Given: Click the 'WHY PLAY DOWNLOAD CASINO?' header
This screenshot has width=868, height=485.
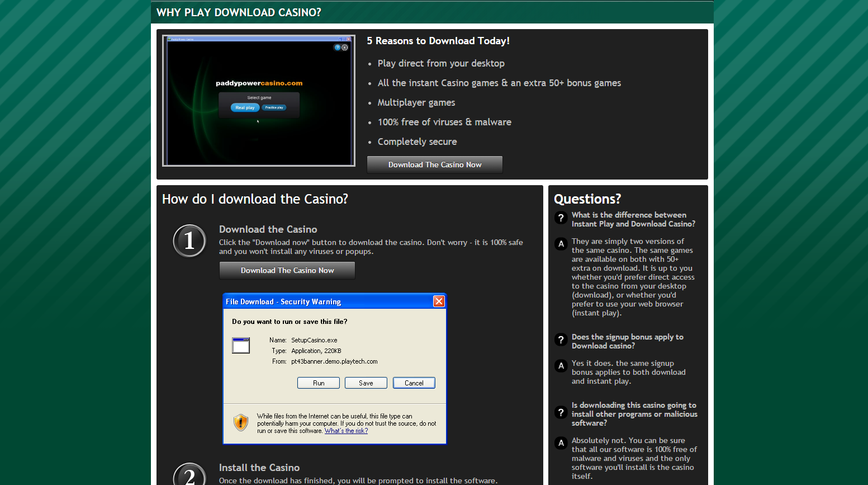Looking at the screenshot, I should pyautogui.click(x=239, y=12).
